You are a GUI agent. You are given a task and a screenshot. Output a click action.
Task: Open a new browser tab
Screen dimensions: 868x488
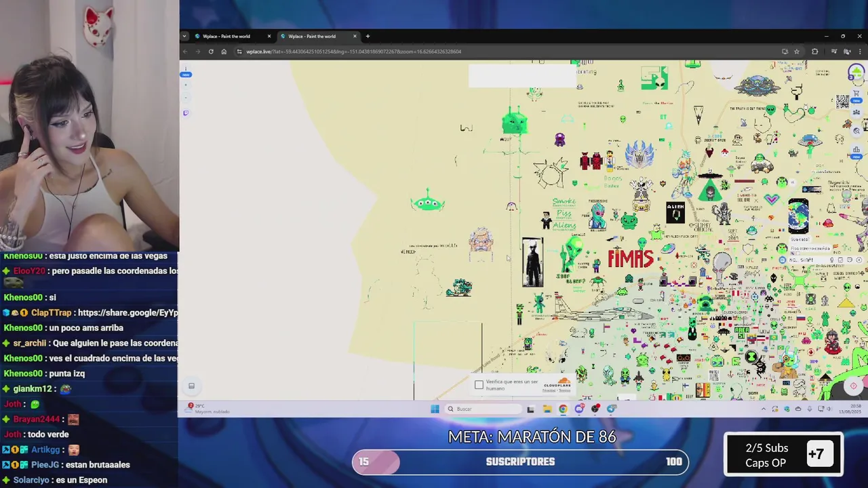click(x=368, y=36)
